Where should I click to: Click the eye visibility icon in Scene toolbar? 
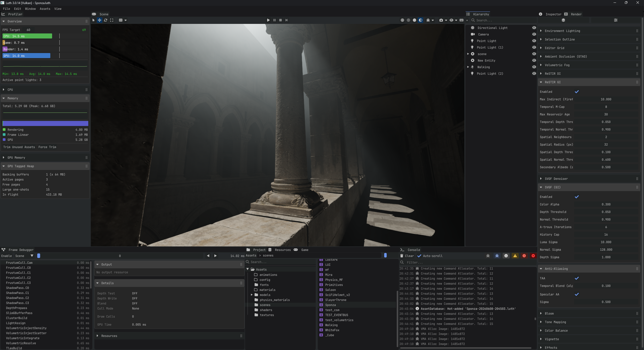point(451,20)
